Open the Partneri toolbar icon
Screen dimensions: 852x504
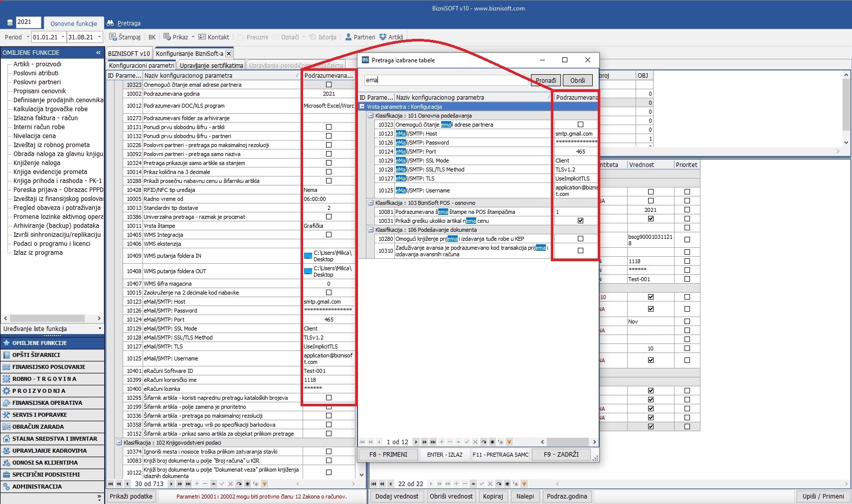[x=348, y=37]
